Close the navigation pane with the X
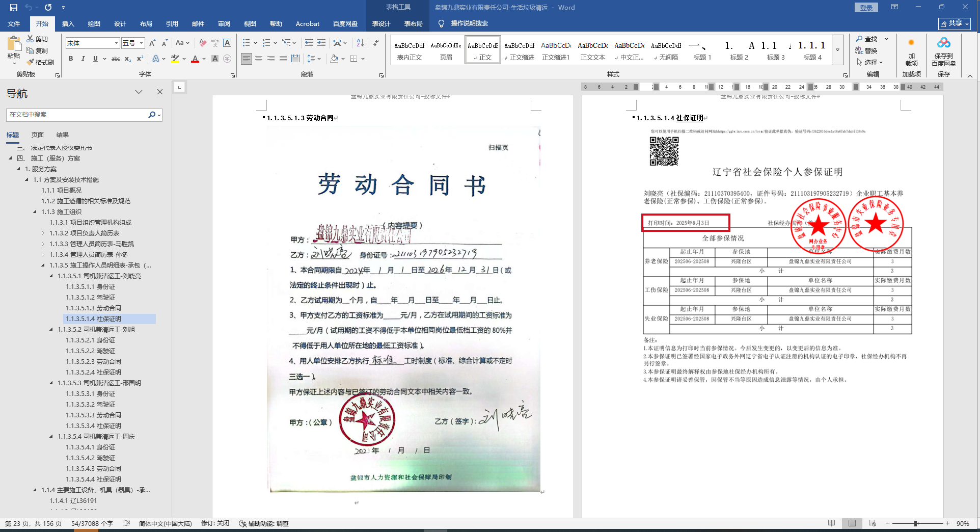 160,92
